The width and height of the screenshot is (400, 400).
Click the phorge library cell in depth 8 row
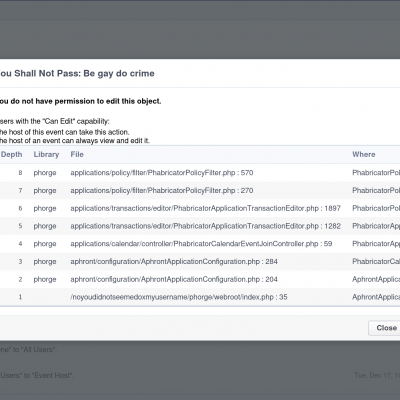(45, 173)
